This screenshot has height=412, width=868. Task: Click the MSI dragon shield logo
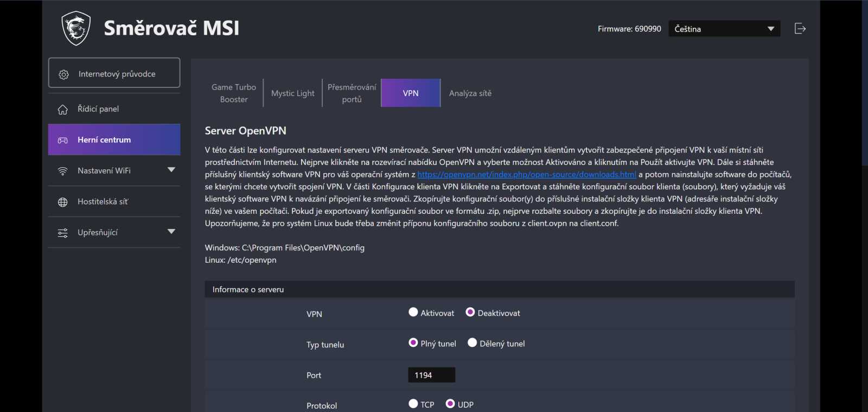[x=76, y=28]
